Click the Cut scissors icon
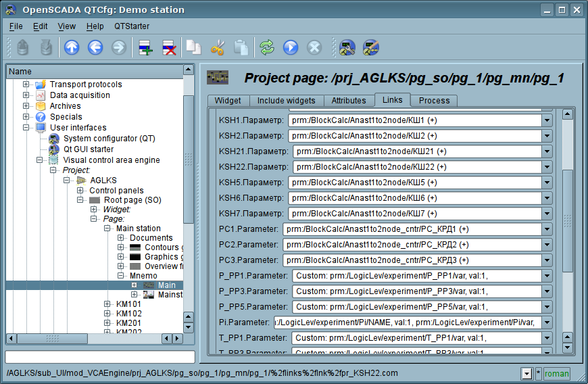588x384 pixels. tap(218, 47)
